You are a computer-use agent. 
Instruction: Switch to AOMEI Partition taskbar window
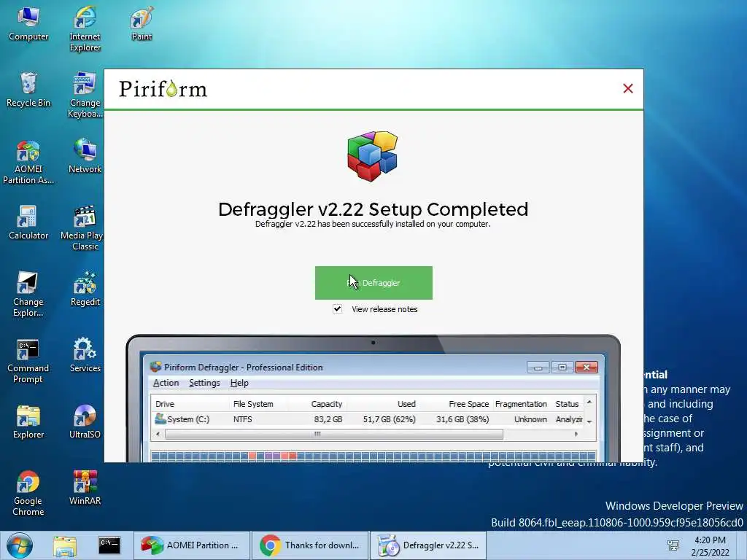point(191,545)
